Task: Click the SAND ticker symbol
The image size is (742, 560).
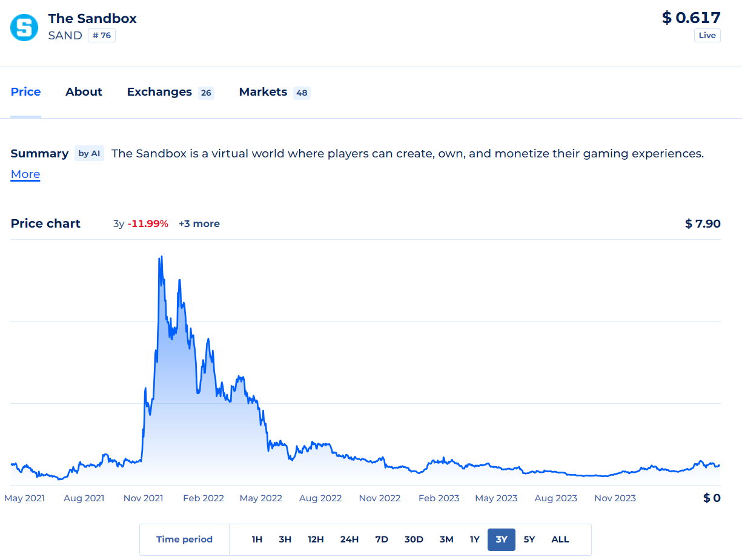Action: [65, 35]
